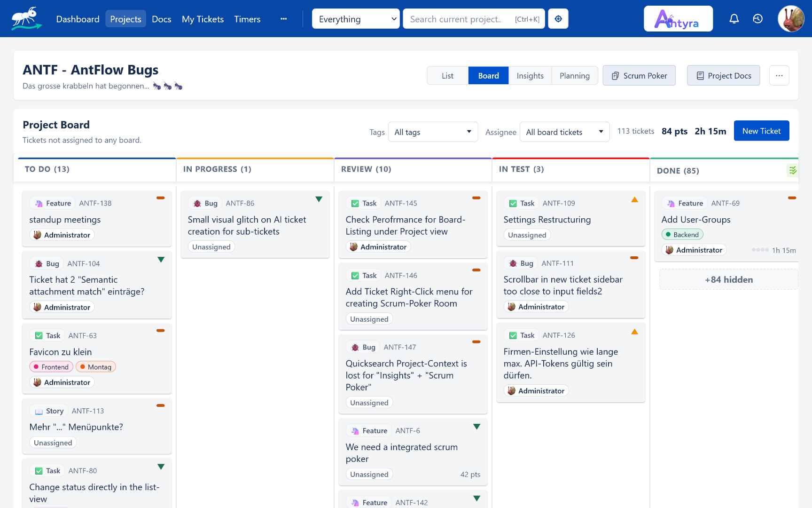Open the All tags filter dropdown
The image size is (812, 508).
coord(433,132)
